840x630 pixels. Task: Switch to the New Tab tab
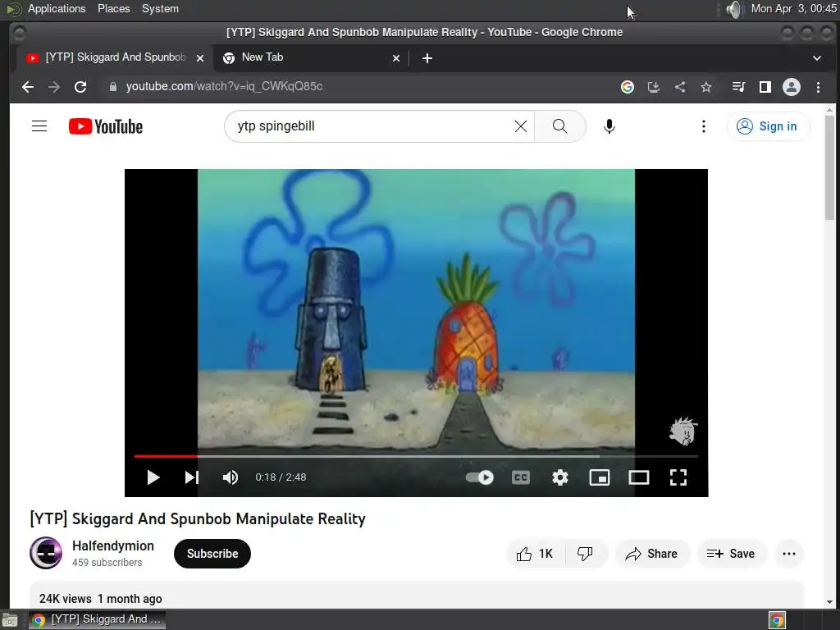click(311, 58)
